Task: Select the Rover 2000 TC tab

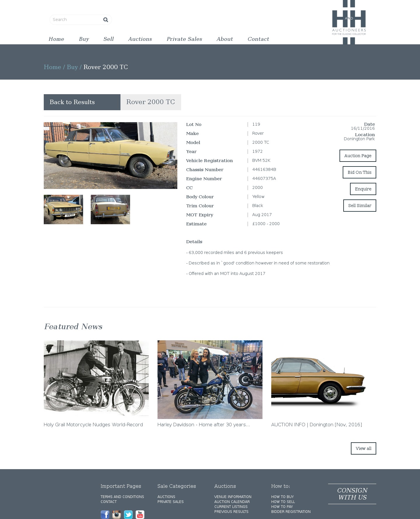Action: (x=151, y=102)
